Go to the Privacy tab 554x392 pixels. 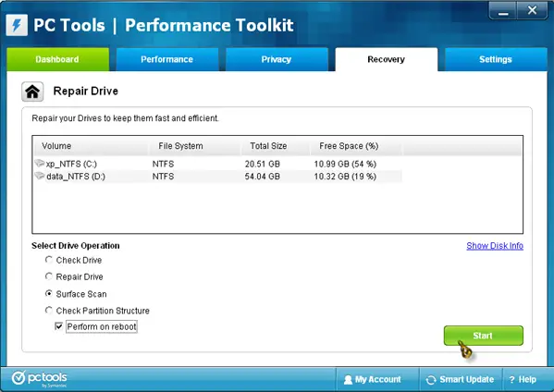[277, 59]
